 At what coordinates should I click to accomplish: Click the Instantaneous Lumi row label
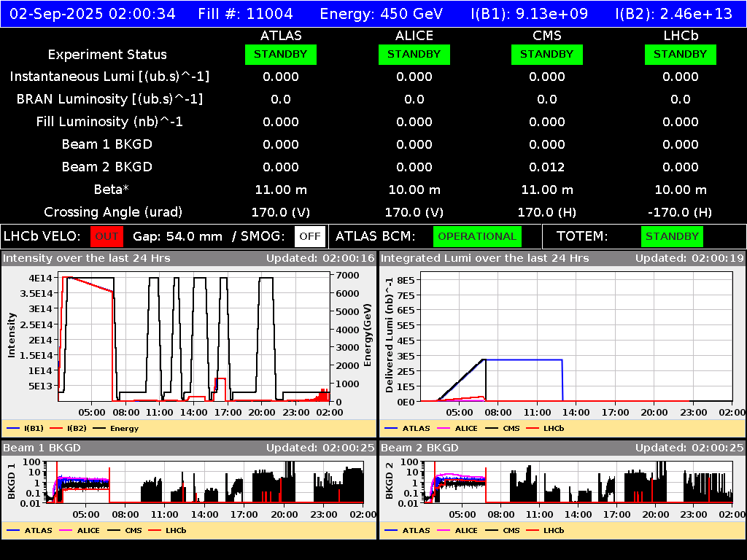[109, 77]
